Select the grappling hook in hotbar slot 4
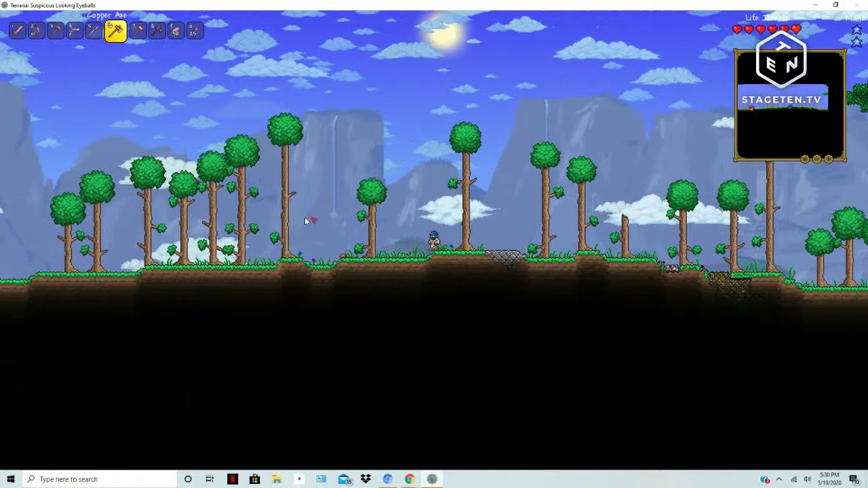This screenshot has height=488, width=868. (75, 30)
